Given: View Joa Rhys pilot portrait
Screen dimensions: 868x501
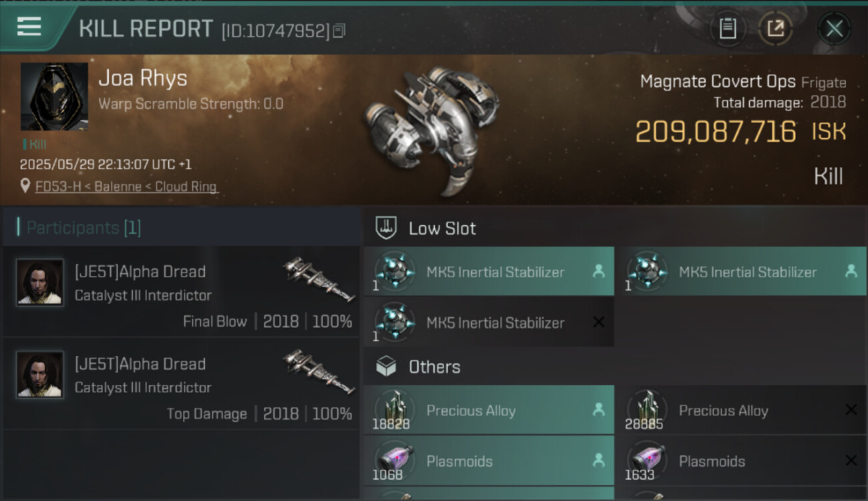Looking at the screenshot, I should point(54,97).
